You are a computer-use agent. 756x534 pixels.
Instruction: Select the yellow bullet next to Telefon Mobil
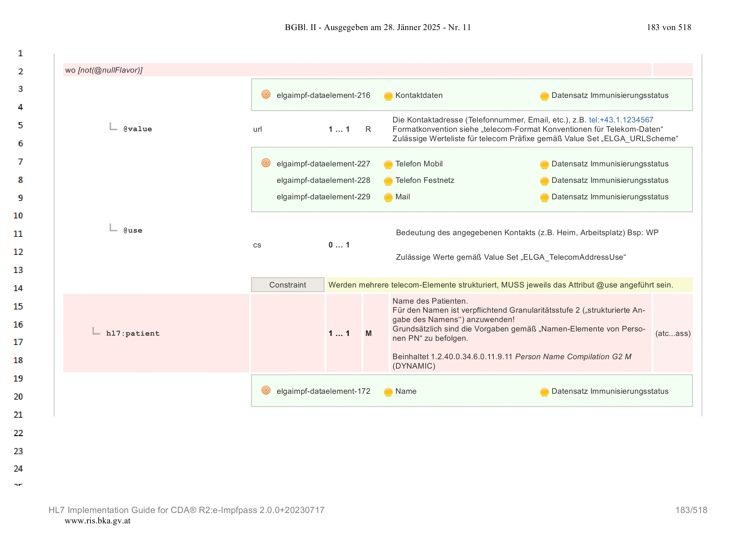pyautogui.click(x=388, y=164)
